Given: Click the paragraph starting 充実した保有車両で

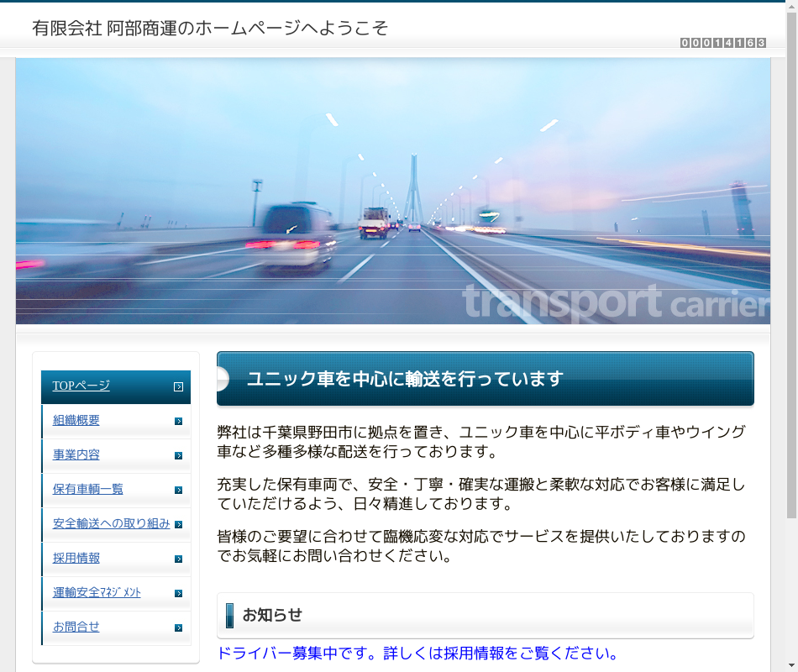Looking at the screenshot, I should (481, 494).
